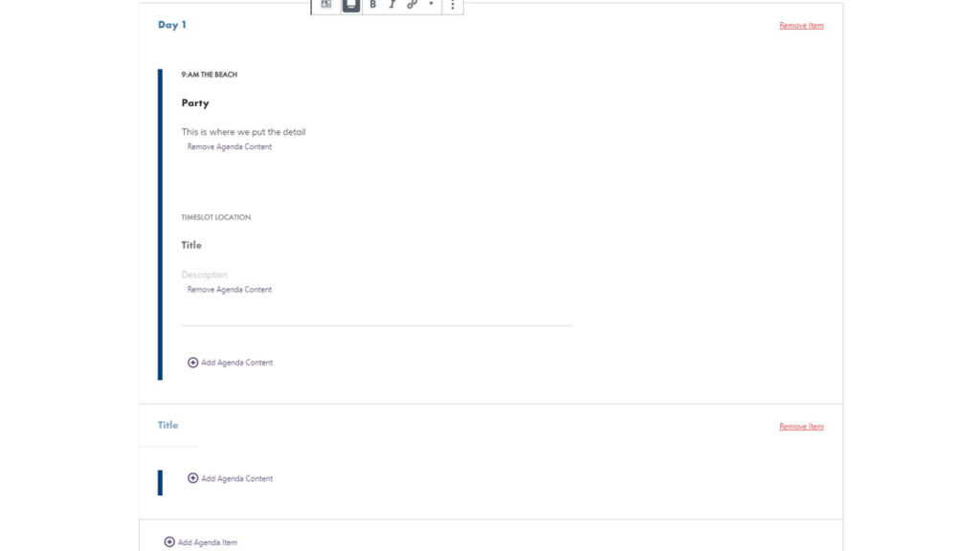Toggle italic formatting
The image size is (980, 551).
(x=391, y=5)
